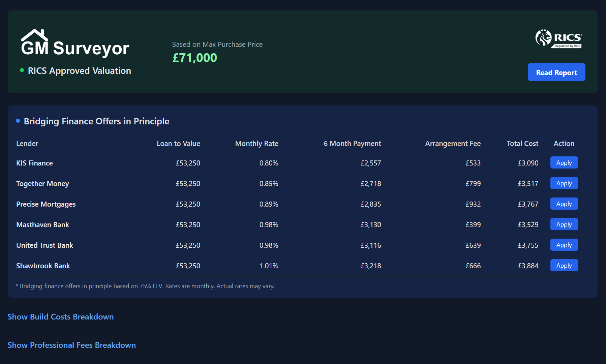Select the KIS Finance lender name
This screenshot has width=606, height=364.
tap(34, 163)
